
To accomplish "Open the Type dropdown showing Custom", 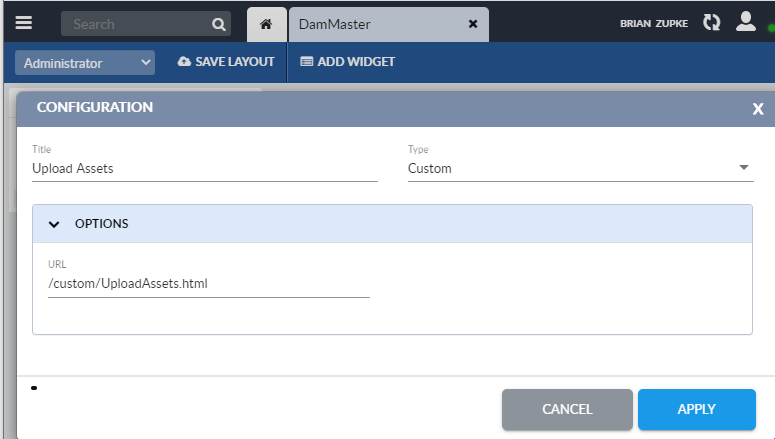I will tap(578, 169).
